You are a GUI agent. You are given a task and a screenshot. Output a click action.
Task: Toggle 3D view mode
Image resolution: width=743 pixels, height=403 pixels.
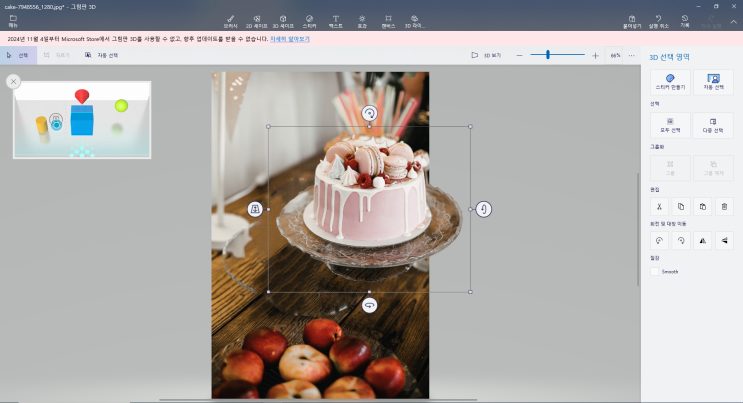click(486, 55)
